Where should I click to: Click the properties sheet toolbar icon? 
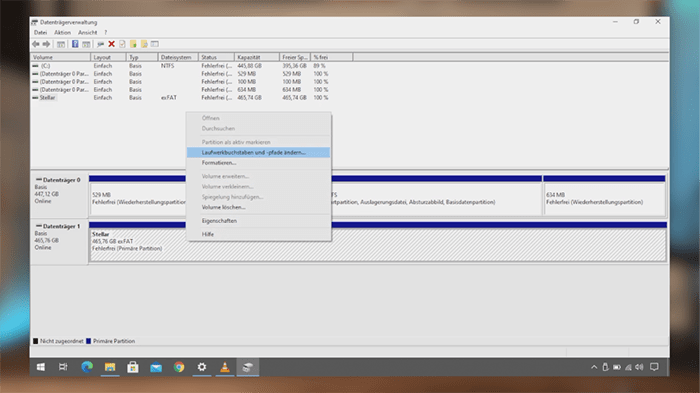point(122,44)
